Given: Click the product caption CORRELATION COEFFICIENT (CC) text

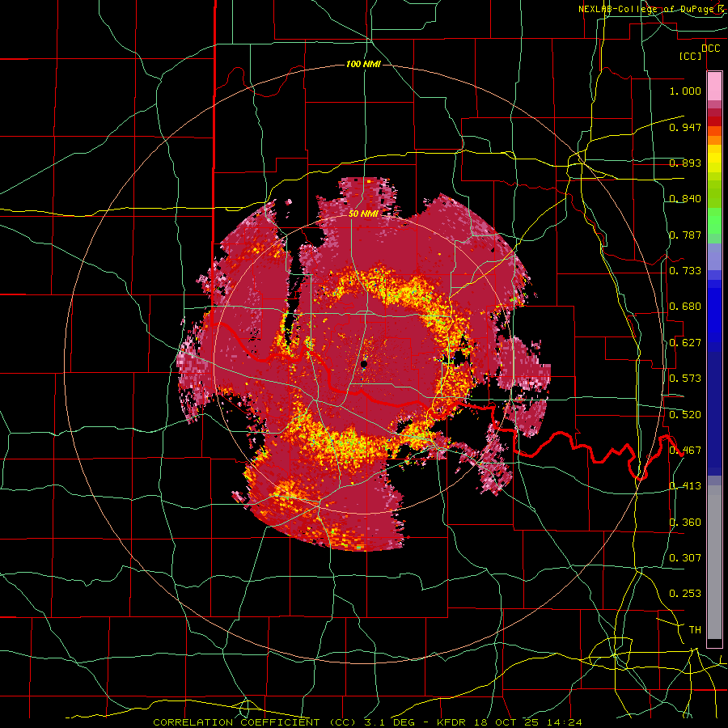Looking at the screenshot, I should tap(256, 722).
